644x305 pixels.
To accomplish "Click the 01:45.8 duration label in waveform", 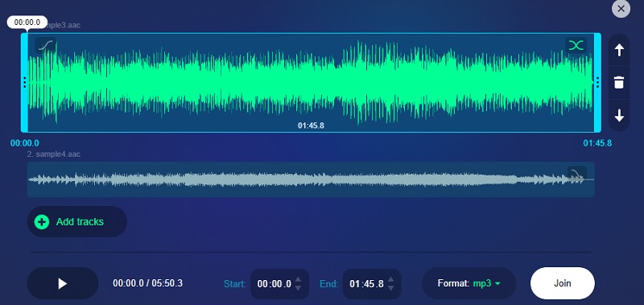I will pyautogui.click(x=311, y=126).
